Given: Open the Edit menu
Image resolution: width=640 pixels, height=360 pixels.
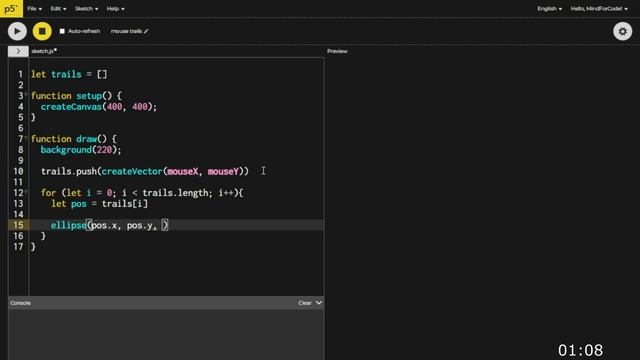Looking at the screenshot, I should pyautogui.click(x=58, y=9).
